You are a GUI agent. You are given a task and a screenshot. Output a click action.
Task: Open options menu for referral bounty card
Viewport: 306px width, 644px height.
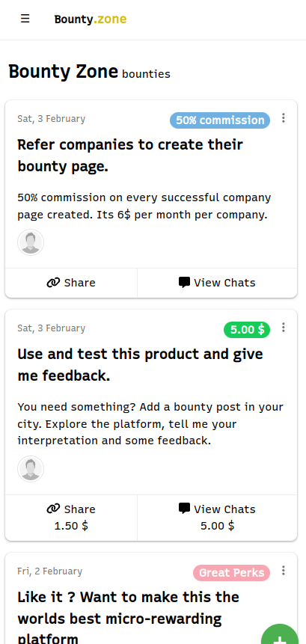[284, 118]
